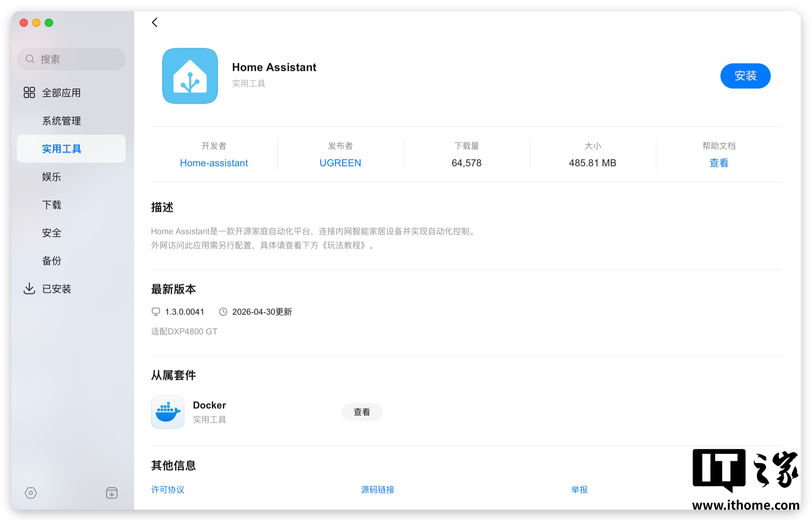
Task: Select 安全 category
Action: point(71,233)
